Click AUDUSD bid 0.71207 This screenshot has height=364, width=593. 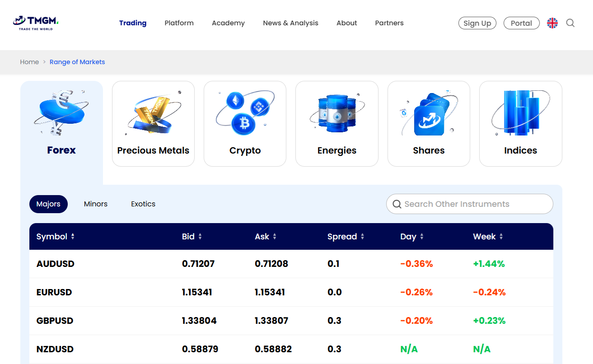tap(198, 264)
